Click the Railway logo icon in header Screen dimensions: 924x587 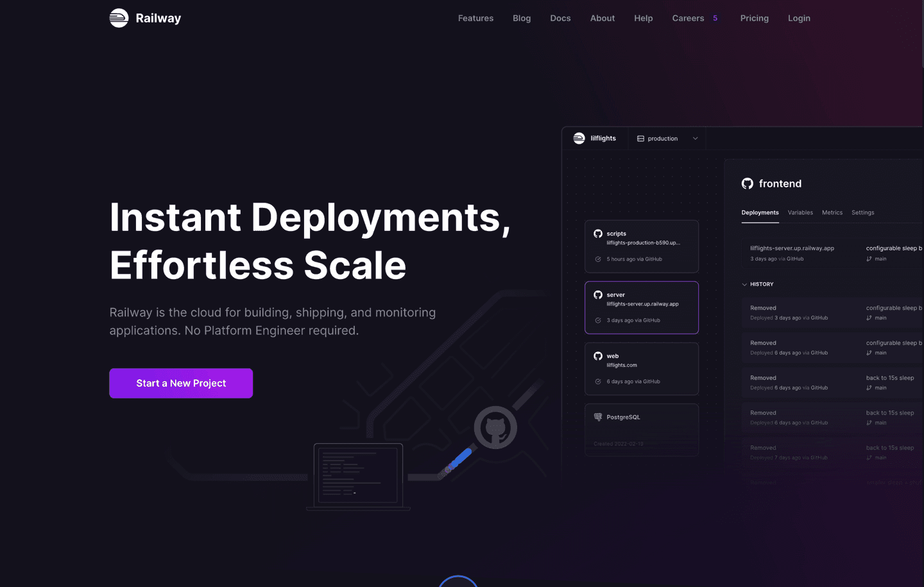tap(119, 18)
